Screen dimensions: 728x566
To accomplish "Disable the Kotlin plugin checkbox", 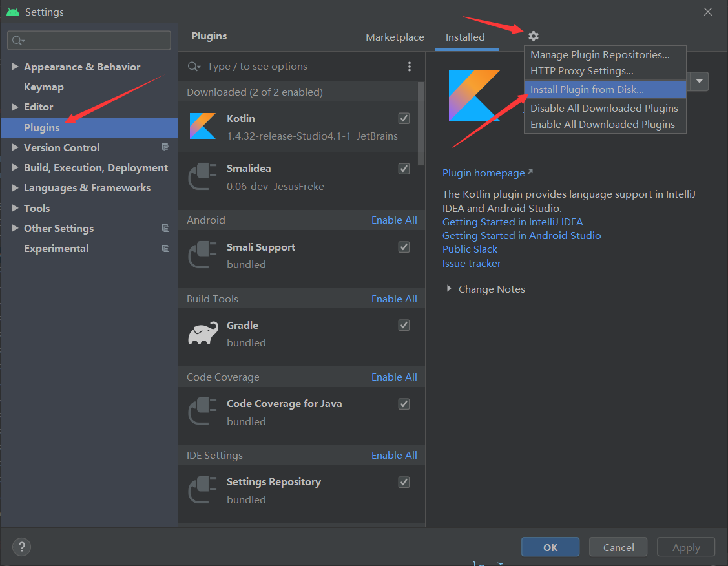I will 404,118.
